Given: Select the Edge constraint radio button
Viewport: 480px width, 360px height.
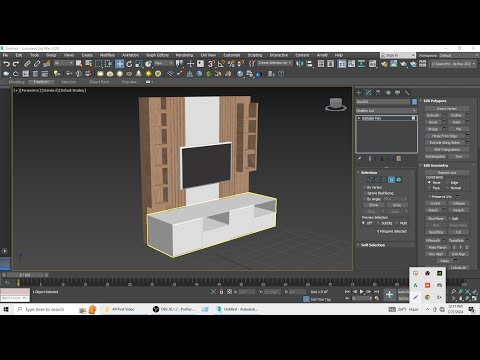Looking at the screenshot, I should coord(447,182).
